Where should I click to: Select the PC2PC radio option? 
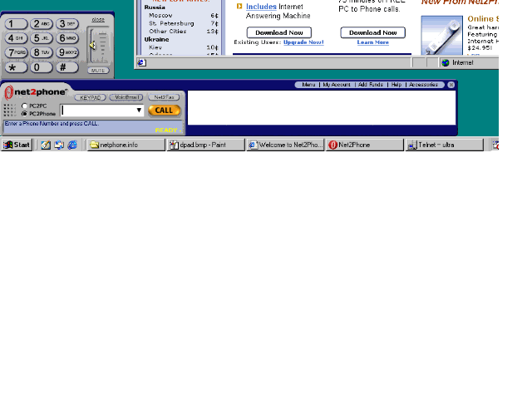click(24, 106)
